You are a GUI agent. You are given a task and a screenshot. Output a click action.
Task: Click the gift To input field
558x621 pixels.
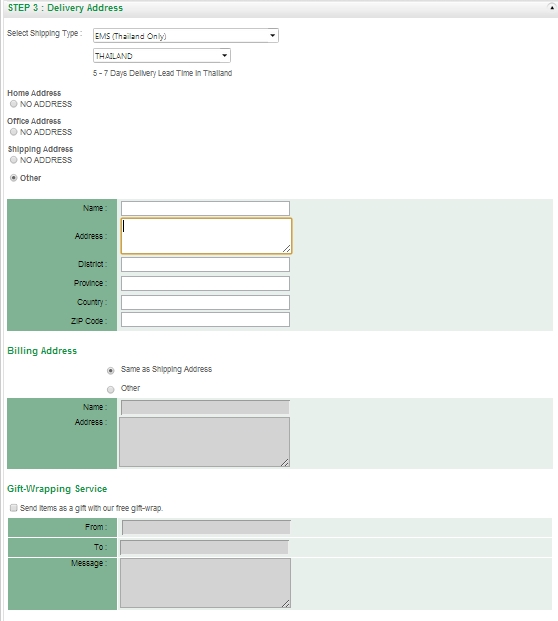click(204, 547)
